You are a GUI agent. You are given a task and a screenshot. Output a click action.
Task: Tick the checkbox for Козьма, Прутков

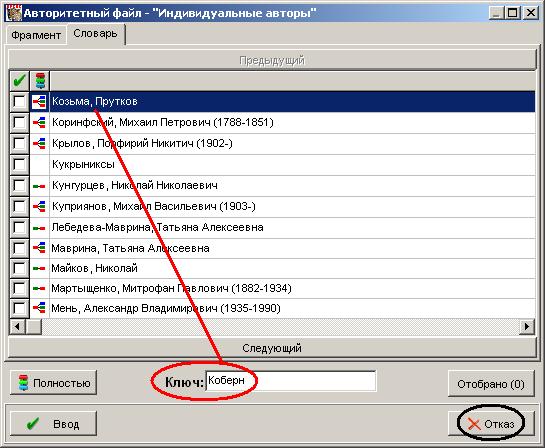click(x=19, y=101)
